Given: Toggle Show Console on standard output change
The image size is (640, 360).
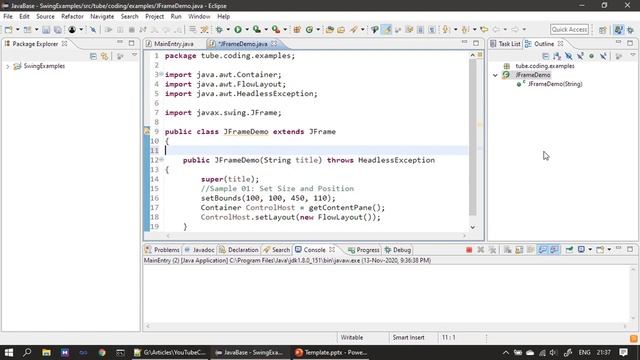Looking at the screenshot, I should [x=542, y=250].
